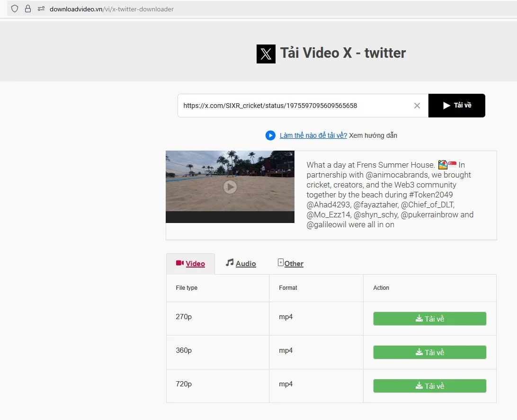Viewport: 517px width, 420px height.
Task: Click the X logo beside the page title
Action: coord(266,54)
